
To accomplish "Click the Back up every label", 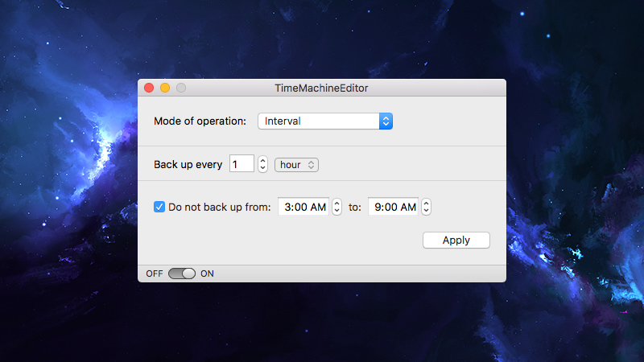I will coord(188,165).
